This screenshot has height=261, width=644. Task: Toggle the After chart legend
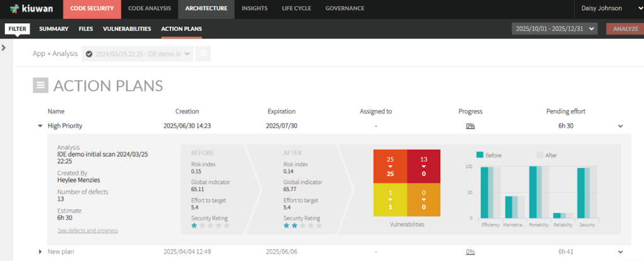pos(547,155)
